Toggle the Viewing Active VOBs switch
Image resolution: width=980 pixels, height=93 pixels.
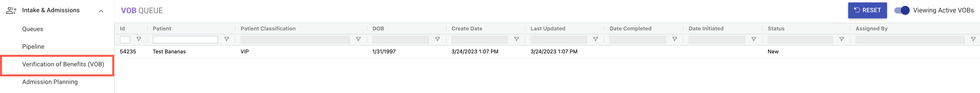pos(902,10)
